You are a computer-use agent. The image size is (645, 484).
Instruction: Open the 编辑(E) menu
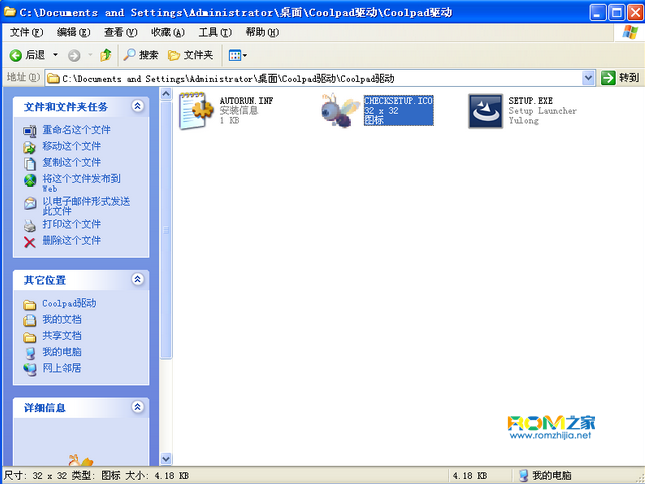coord(73,32)
